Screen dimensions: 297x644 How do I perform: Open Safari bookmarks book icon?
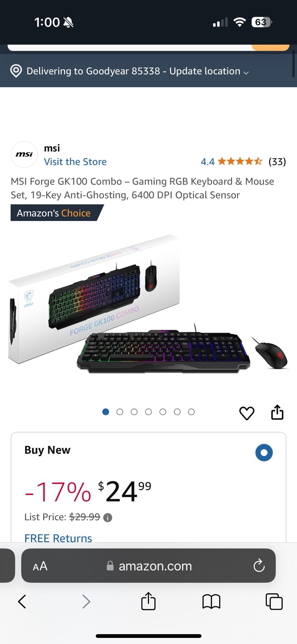coord(211,601)
